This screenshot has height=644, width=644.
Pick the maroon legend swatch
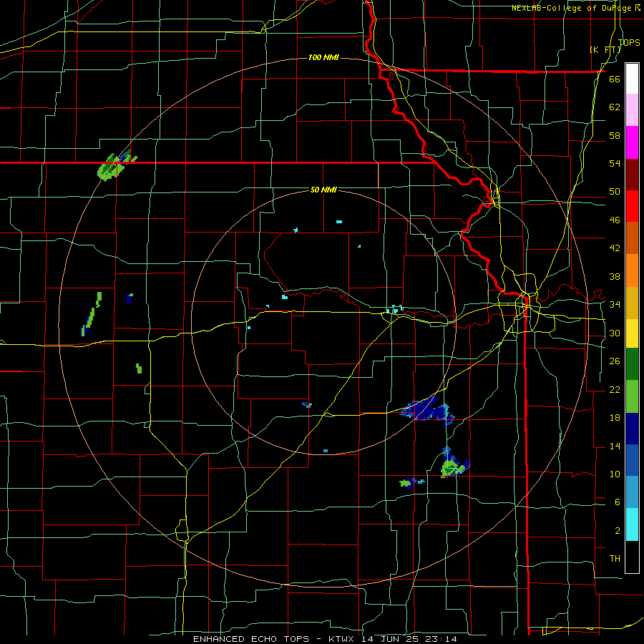click(632, 175)
